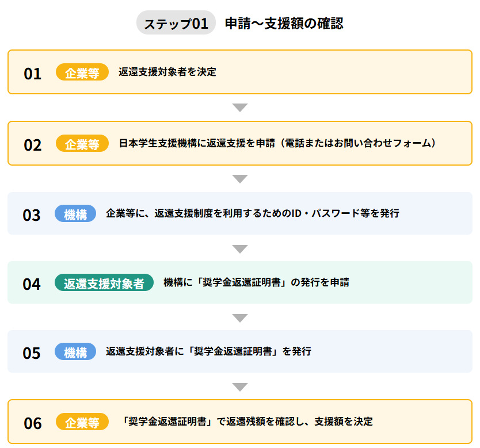Click the down arrow below step 01
The height and width of the screenshot is (448, 480).
pos(240,108)
